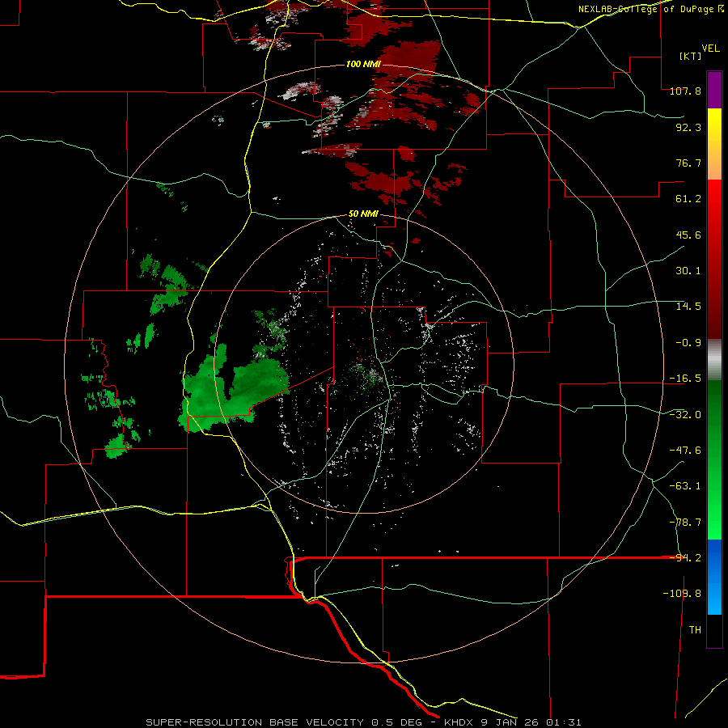Click the [KT] units label
The image size is (728, 728).
point(691,56)
